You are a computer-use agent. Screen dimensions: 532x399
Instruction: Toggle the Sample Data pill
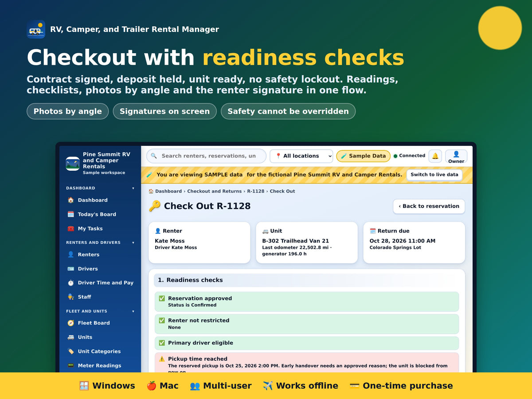click(363, 156)
